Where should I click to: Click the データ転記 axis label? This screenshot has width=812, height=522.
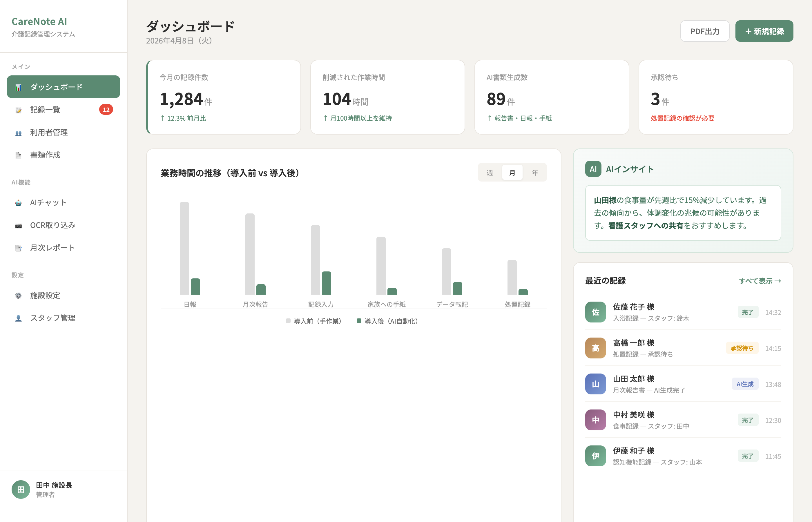pos(452,304)
